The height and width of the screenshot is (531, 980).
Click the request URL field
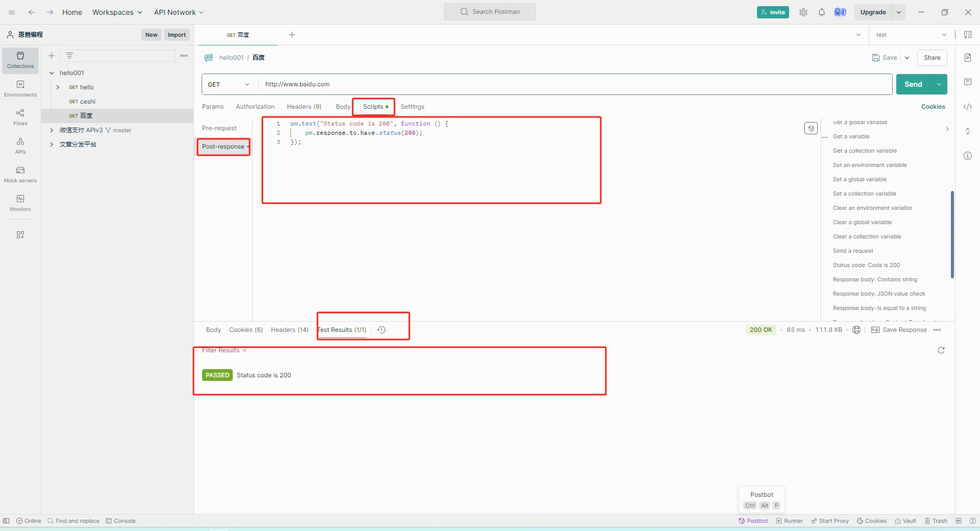575,84
